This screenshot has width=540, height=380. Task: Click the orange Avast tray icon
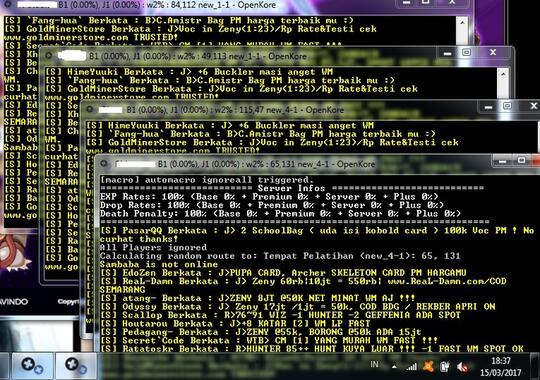click(428, 367)
